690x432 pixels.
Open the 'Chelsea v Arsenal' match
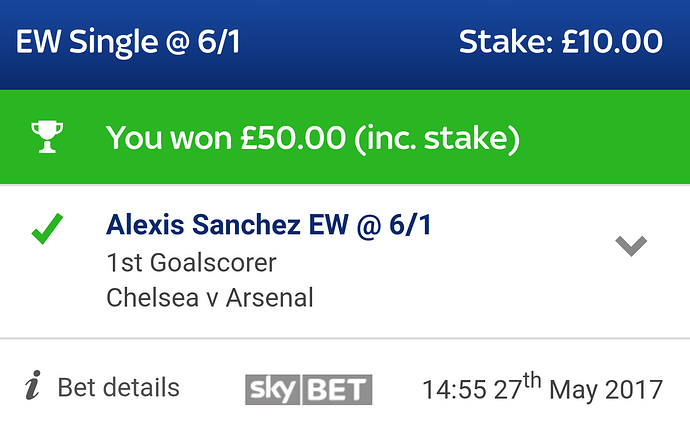(210, 297)
